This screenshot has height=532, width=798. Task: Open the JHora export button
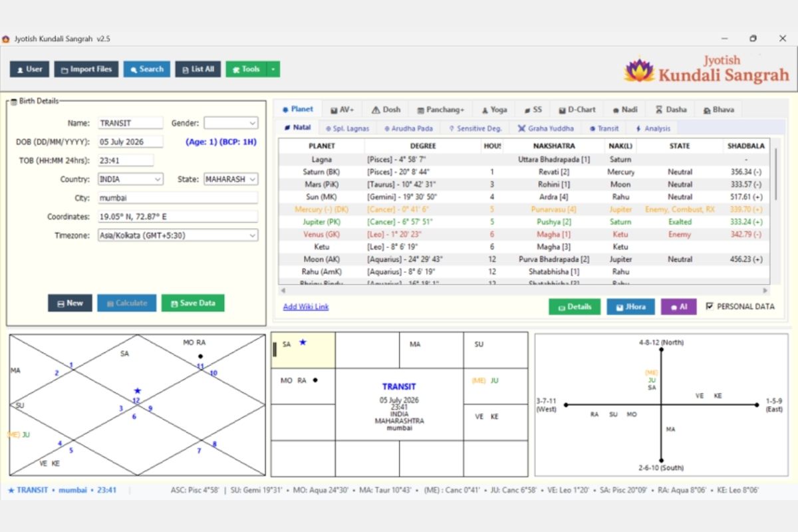[630, 307]
